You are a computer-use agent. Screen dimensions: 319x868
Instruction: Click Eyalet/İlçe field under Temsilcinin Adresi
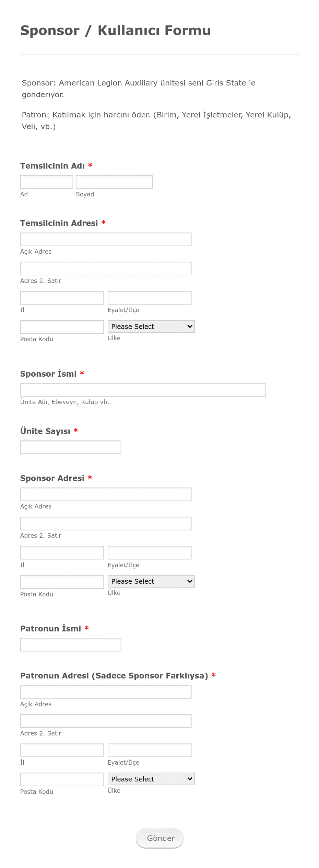pos(150,298)
